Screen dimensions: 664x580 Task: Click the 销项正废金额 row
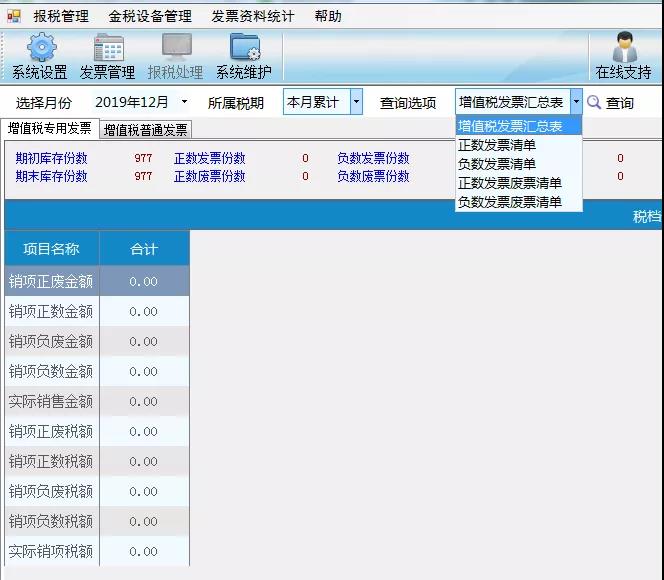51,282
